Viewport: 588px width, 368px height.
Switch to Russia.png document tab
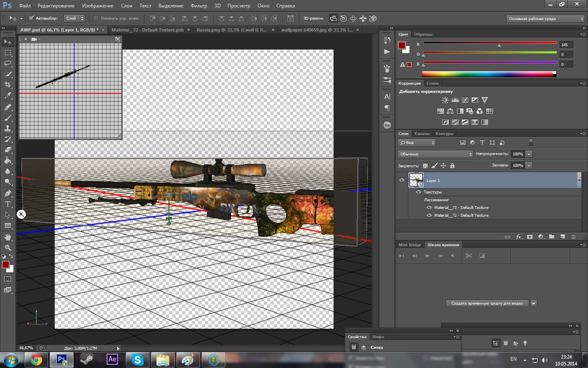click(x=232, y=29)
